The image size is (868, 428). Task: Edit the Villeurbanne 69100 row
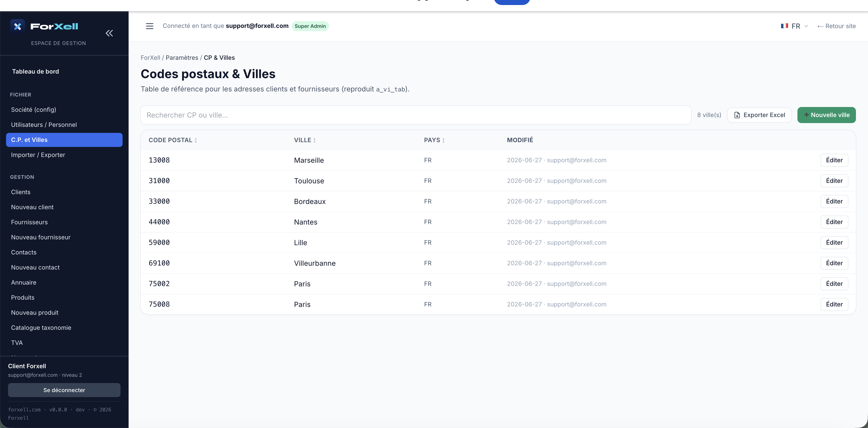(x=834, y=263)
